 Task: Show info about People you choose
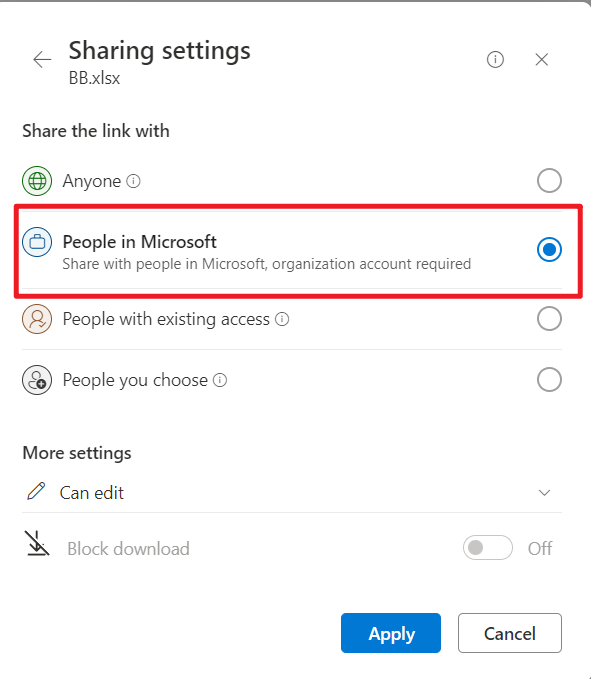(220, 380)
